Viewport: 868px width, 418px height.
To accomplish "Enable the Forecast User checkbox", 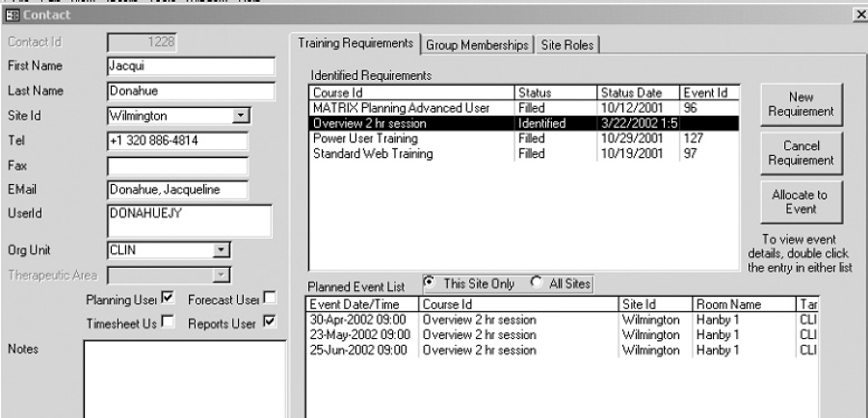I will [268, 298].
